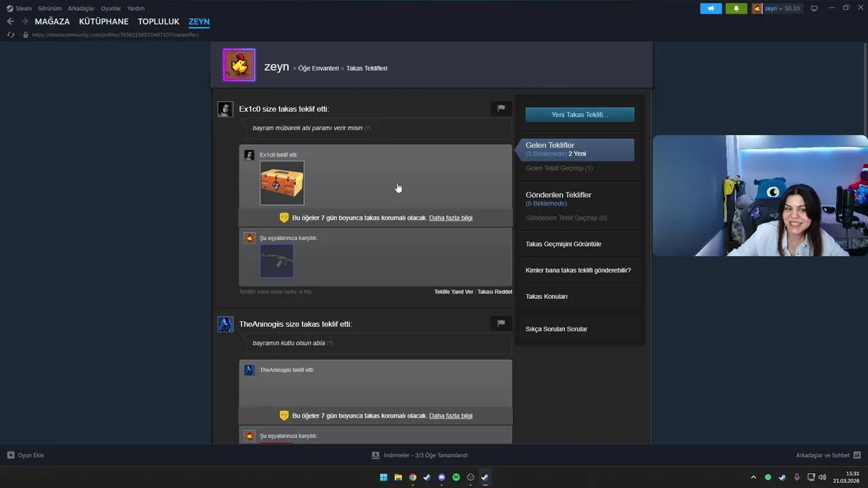Report TheAninogiis's trade offer with flag icon
868x488 pixels.
pyautogui.click(x=501, y=323)
